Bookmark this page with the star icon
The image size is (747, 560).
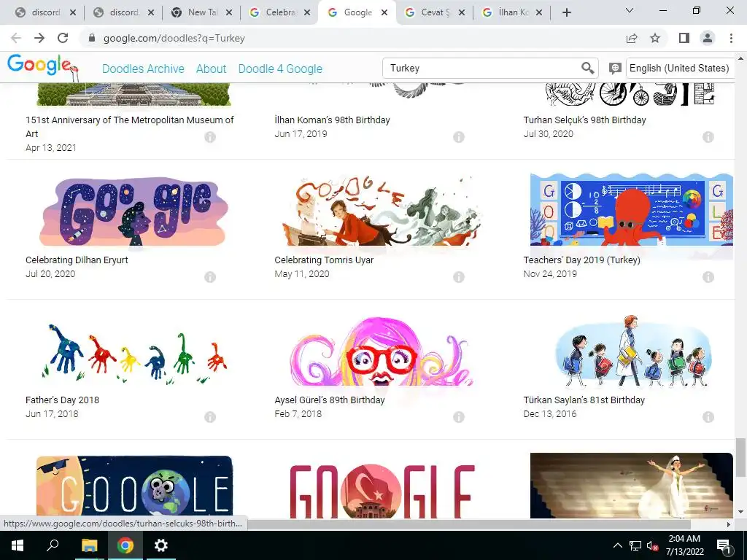point(655,38)
